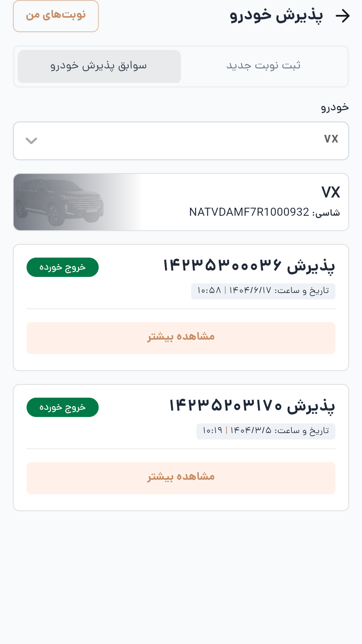Viewport: 362px width, 644px height.
Task: Click the ۱۴۰۴/۶/۱۷ date and time chip
Action: point(263,291)
